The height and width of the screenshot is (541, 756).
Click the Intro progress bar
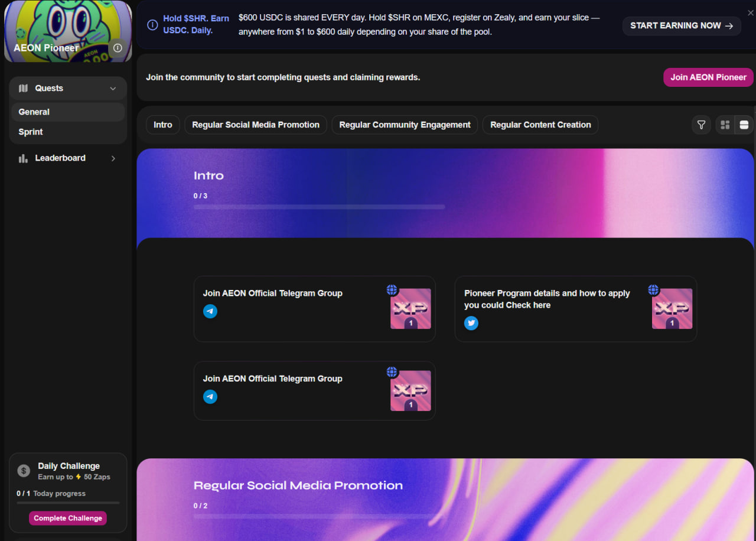pyautogui.click(x=319, y=207)
